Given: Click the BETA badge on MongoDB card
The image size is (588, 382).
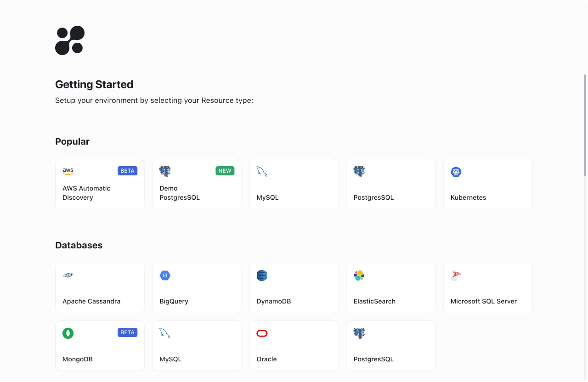Looking at the screenshot, I should (127, 332).
